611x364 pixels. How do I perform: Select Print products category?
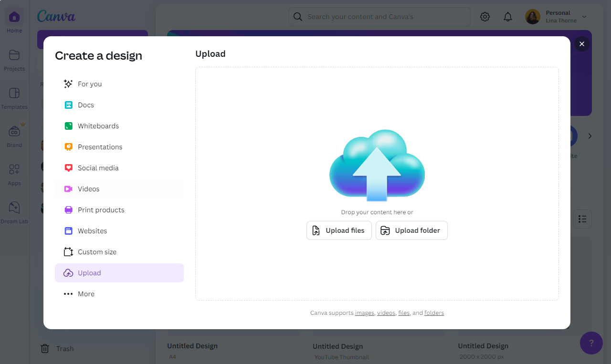tap(119, 210)
